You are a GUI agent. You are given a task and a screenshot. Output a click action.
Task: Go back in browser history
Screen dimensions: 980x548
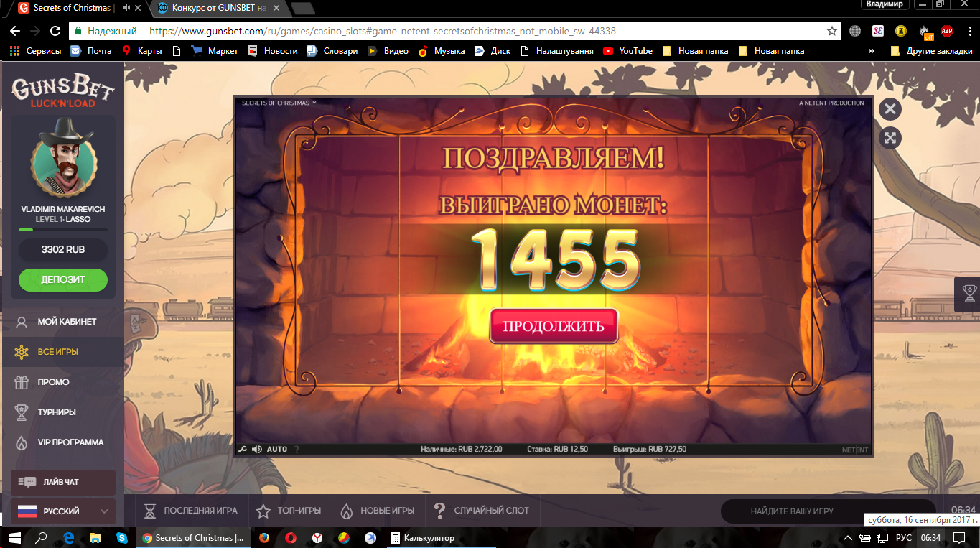[x=14, y=31]
